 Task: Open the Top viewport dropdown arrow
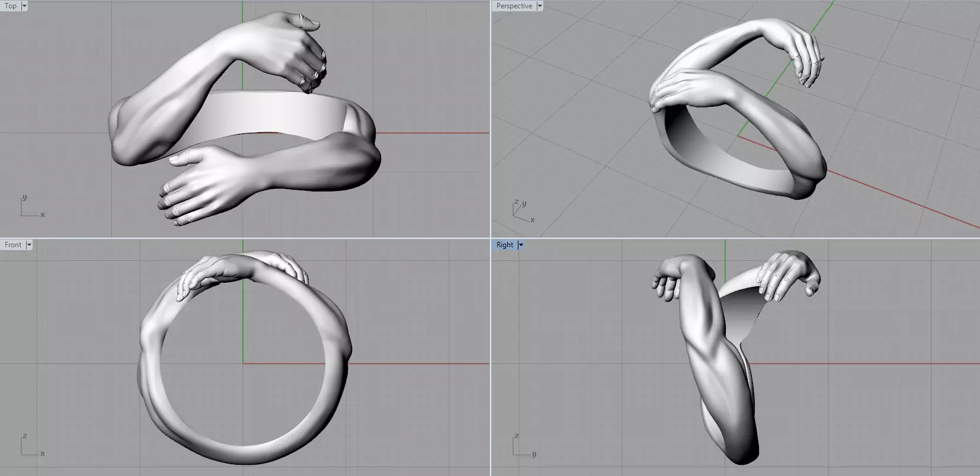[x=24, y=6]
